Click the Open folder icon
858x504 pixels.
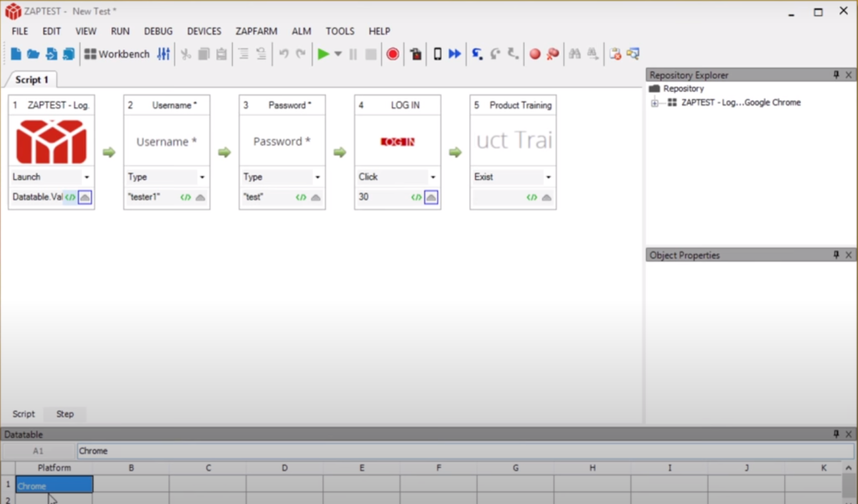coord(34,54)
